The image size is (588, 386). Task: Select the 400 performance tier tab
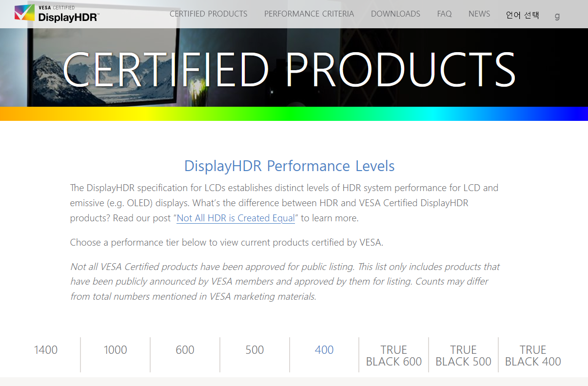pos(324,350)
